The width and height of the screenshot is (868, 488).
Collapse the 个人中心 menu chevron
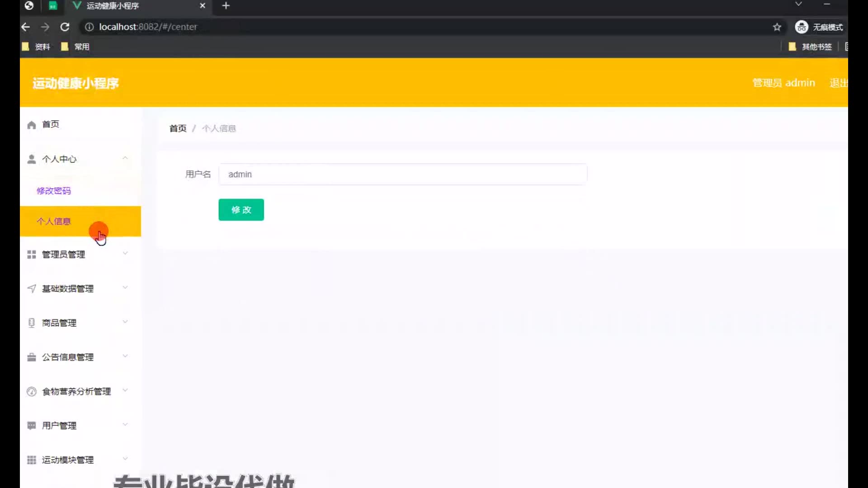125,158
